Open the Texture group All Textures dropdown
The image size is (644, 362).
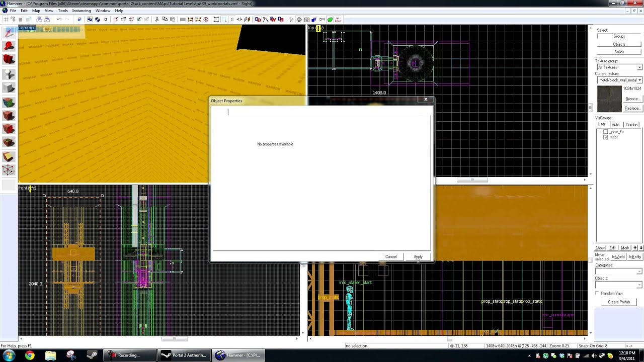click(x=619, y=67)
